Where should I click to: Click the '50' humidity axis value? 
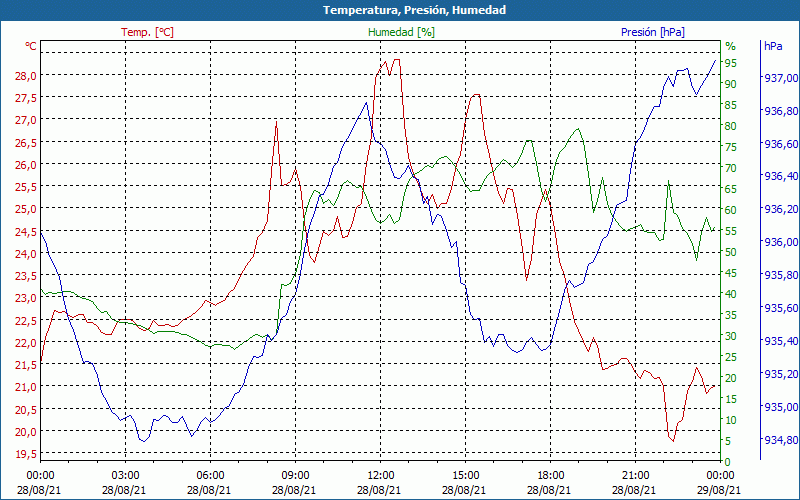coord(731,252)
